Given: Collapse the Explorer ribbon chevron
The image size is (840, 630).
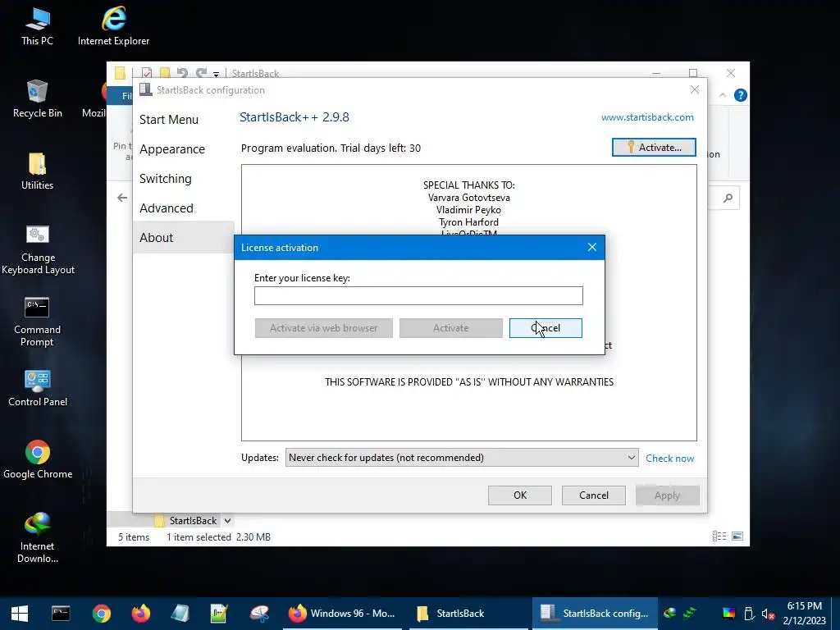Looking at the screenshot, I should [x=722, y=95].
